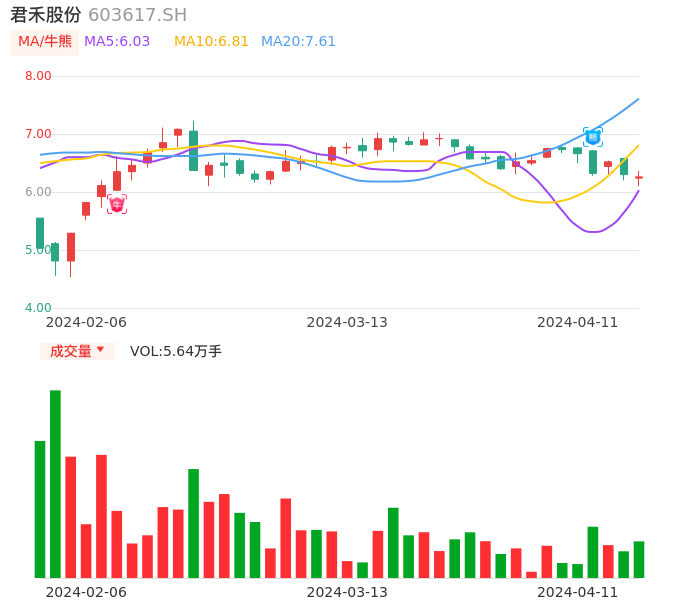Screen dimensions: 686x606
Task: Toggle the MA20 blue line label
Action: [x=298, y=42]
